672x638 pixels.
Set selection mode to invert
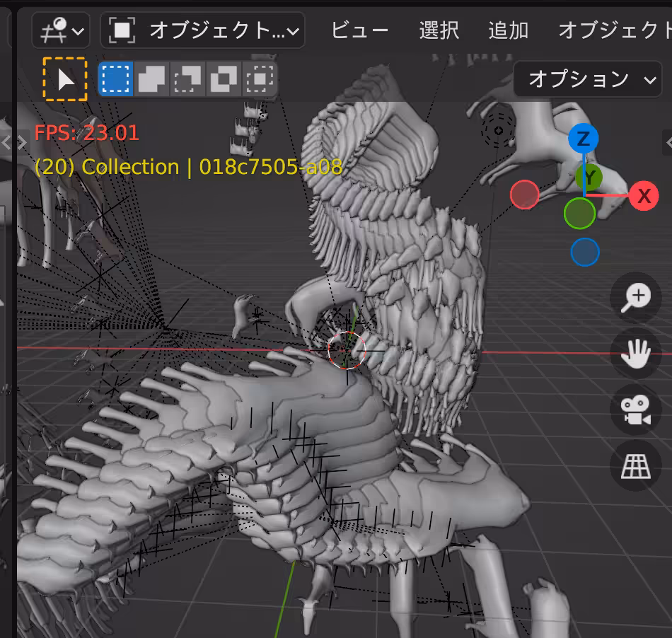tap(224, 79)
